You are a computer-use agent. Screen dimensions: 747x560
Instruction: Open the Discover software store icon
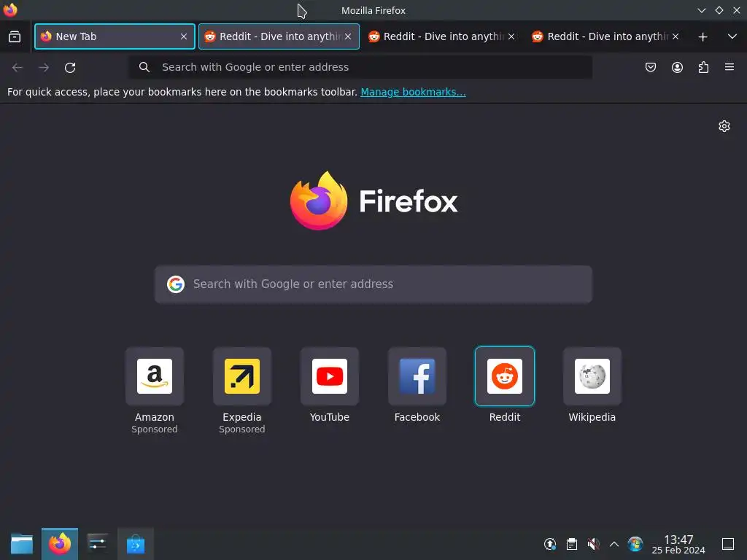coord(136,544)
